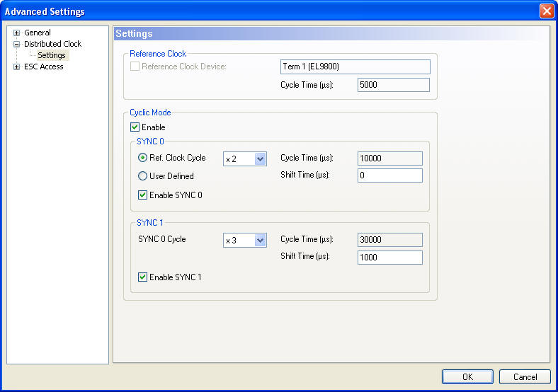Uncheck the Cyclic Mode Enable checkbox
The height and width of the screenshot is (392, 558).
pyautogui.click(x=135, y=127)
